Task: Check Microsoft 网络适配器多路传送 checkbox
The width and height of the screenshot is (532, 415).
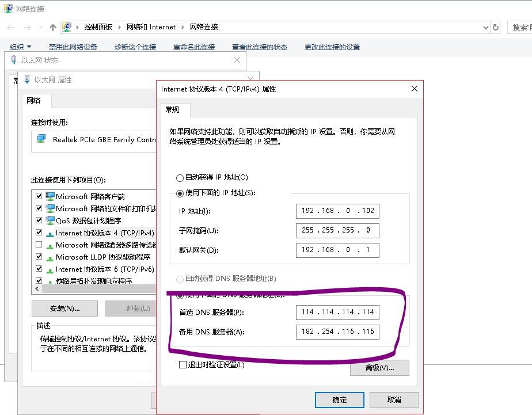Action: pos(39,245)
